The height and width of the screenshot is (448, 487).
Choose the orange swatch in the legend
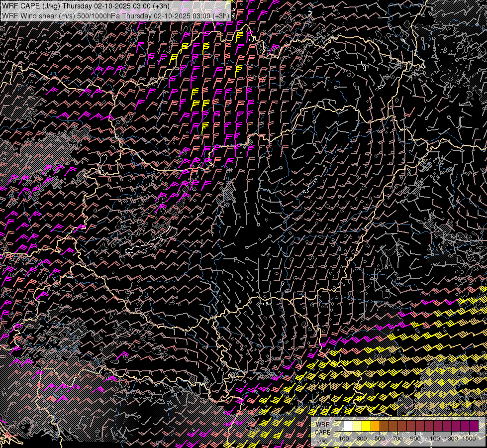pos(376,426)
